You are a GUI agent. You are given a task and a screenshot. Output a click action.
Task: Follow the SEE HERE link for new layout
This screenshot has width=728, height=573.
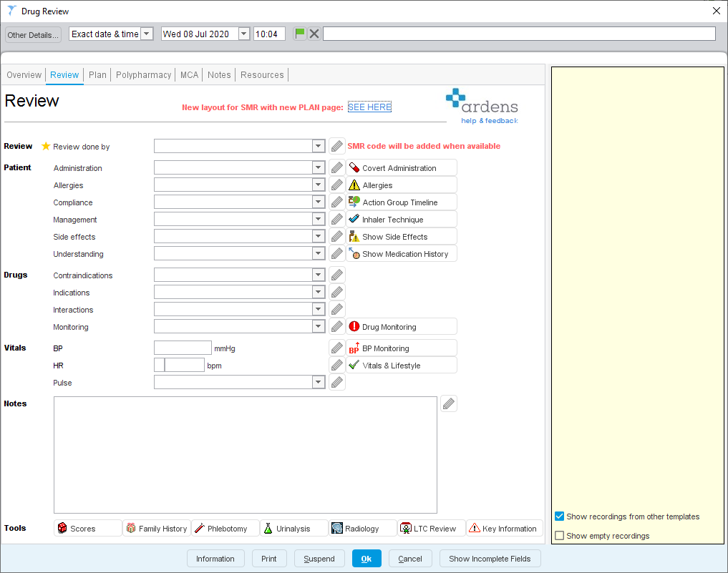point(370,107)
